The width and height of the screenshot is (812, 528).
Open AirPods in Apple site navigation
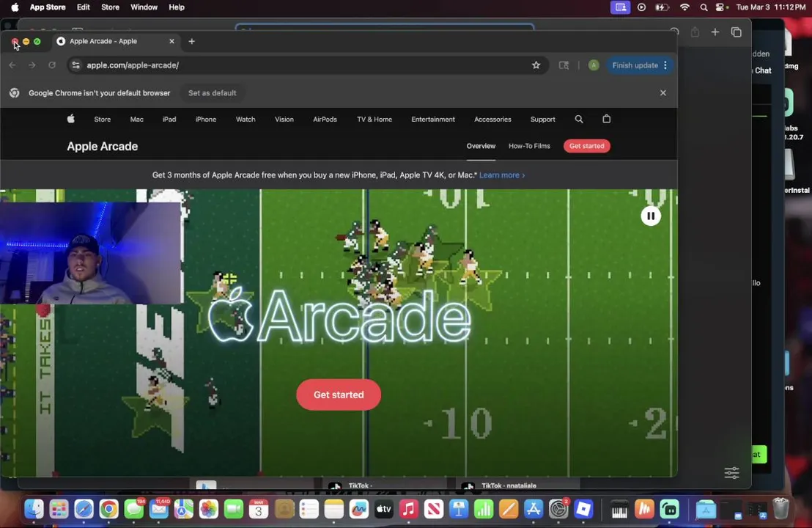click(325, 120)
